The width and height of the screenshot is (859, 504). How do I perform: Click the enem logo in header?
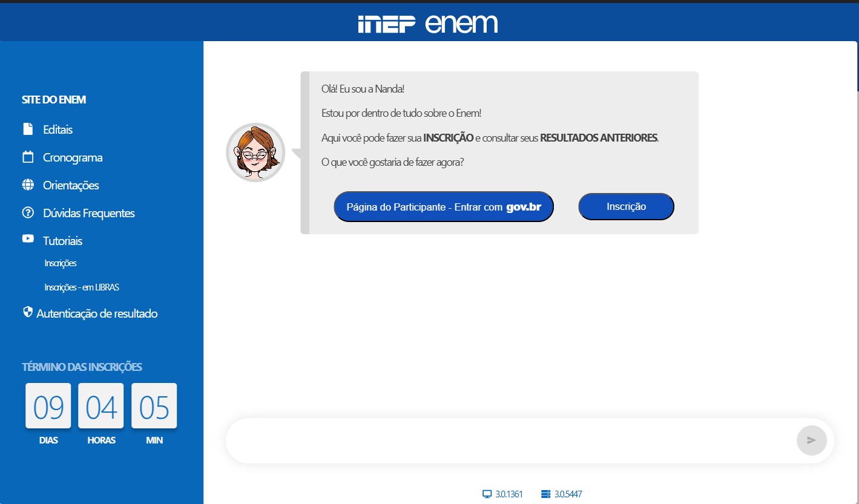click(x=461, y=24)
